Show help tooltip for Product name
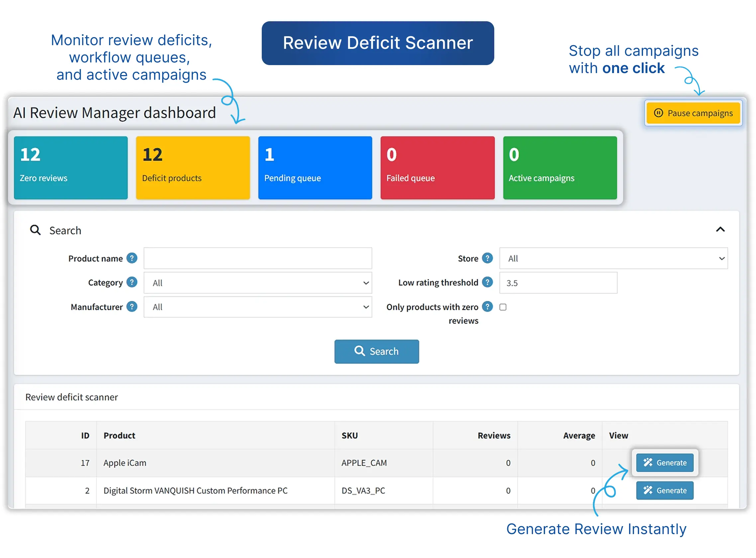Viewport: 756px width, 558px height. click(x=132, y=258)
